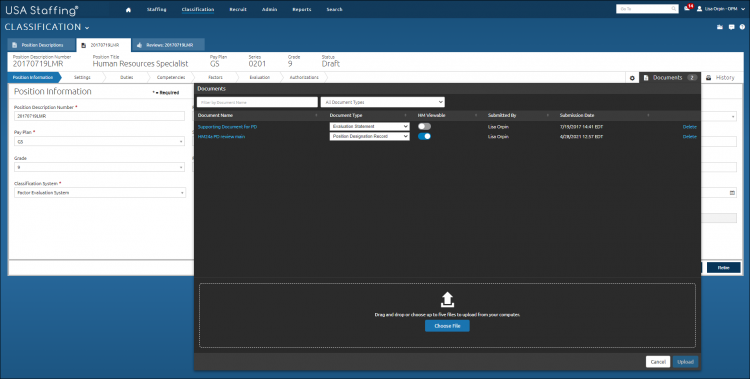This screenshot has width=750, height=379.
Task: Switch to Reviews: 20170719LMR tab
Action: 168,45
